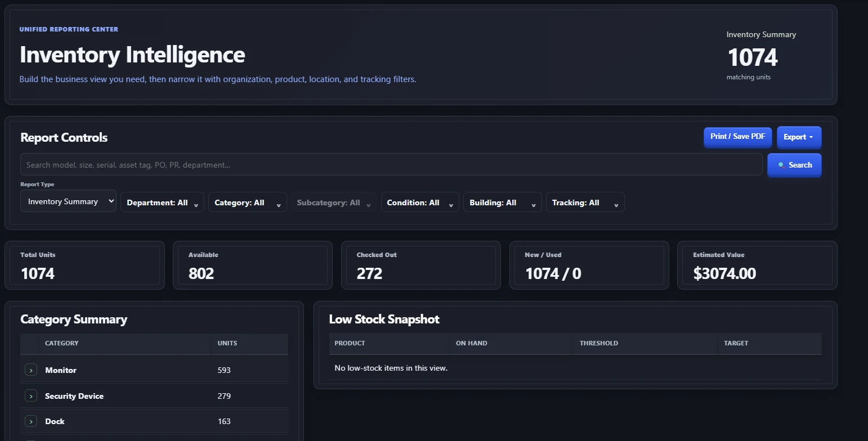Expand the Dock category row chevron
This screenshot has height=441, width=868.
31,421
